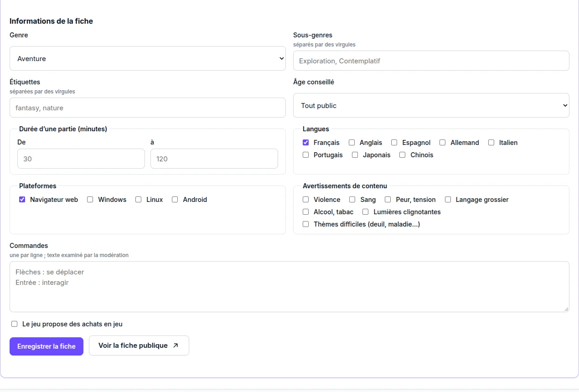Click the 'Langues' group legend

(316, 129)
